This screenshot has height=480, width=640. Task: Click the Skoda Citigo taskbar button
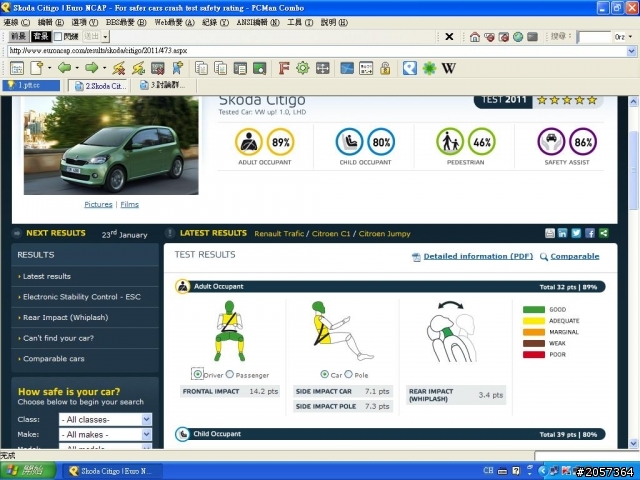pyautogui.click(x=112, y=471)
